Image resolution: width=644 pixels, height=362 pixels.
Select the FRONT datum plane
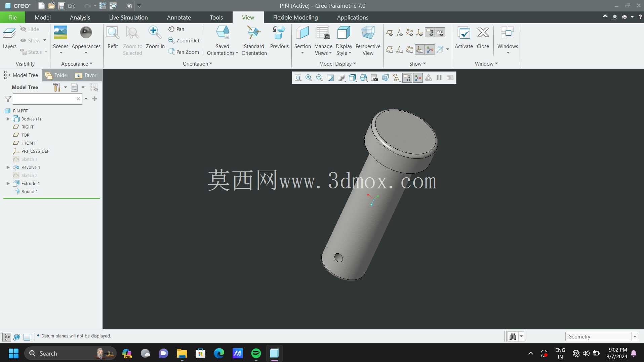point(28,143)
